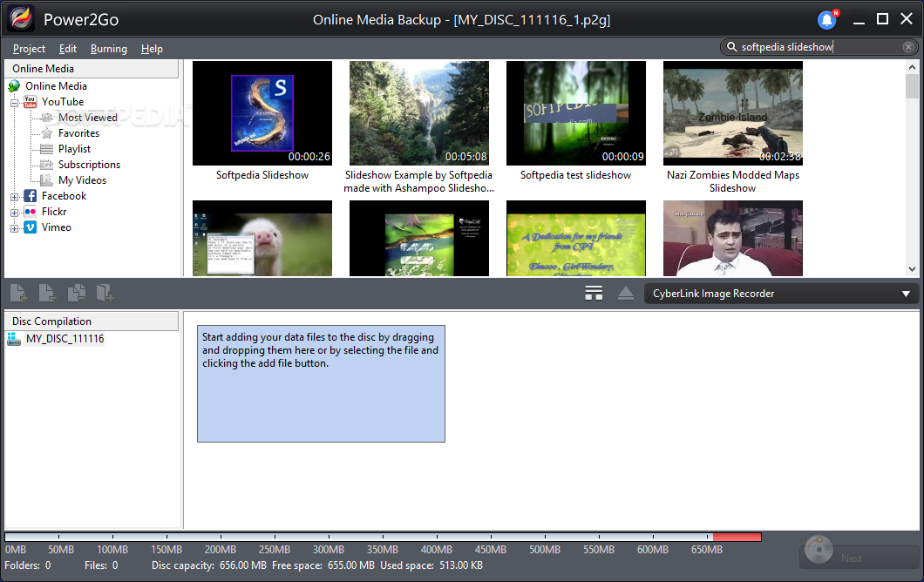Open the Burning menu
Viewport: 924px width, 582px height.
tap(108, 49)
